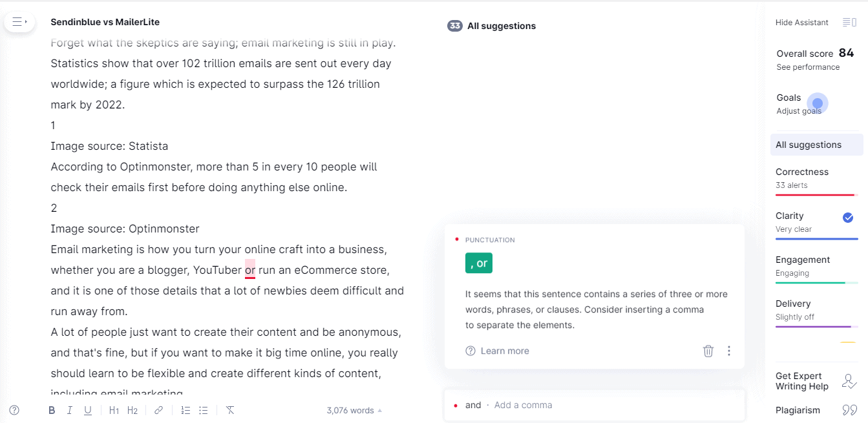Apply Heading 2 style
The image size is (868, 423).
tap(132, 410)
